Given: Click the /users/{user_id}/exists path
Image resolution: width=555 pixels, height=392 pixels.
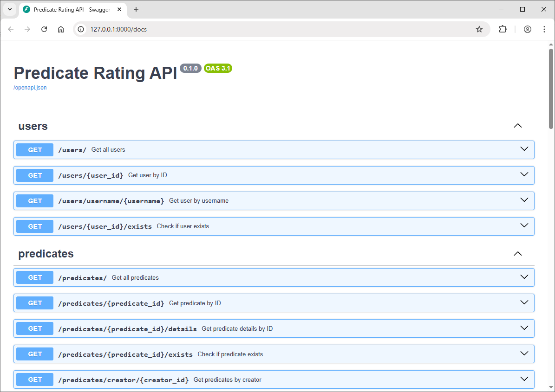Looking at the screenshot, I should [105, 226].
